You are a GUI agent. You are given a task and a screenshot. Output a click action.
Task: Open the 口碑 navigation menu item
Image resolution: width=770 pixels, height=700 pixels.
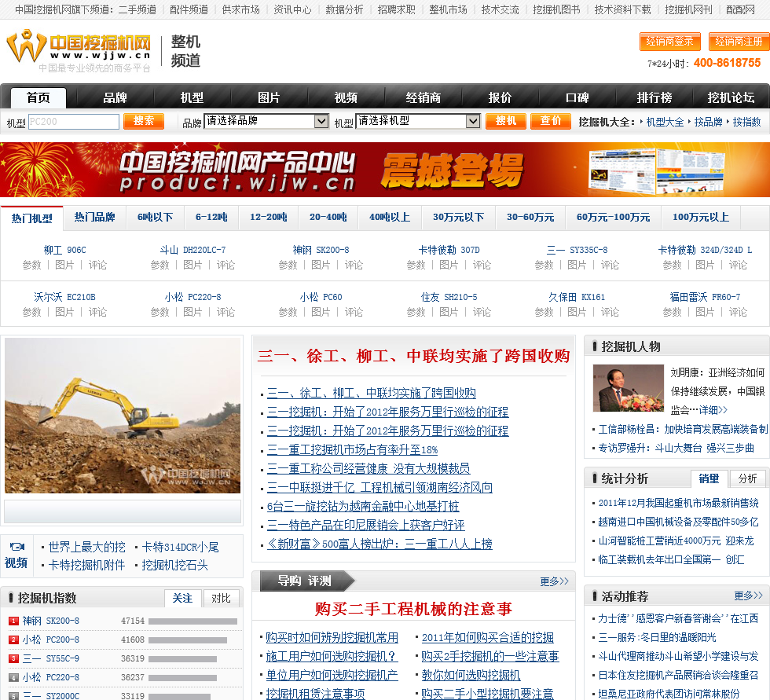pyautogui.click(x=577, y=97)
